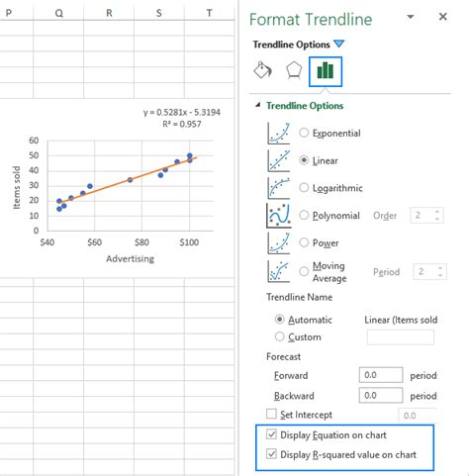Open the pane options dropdown arrow
Viewport: 469px width, 476px height.
(411, 17)
